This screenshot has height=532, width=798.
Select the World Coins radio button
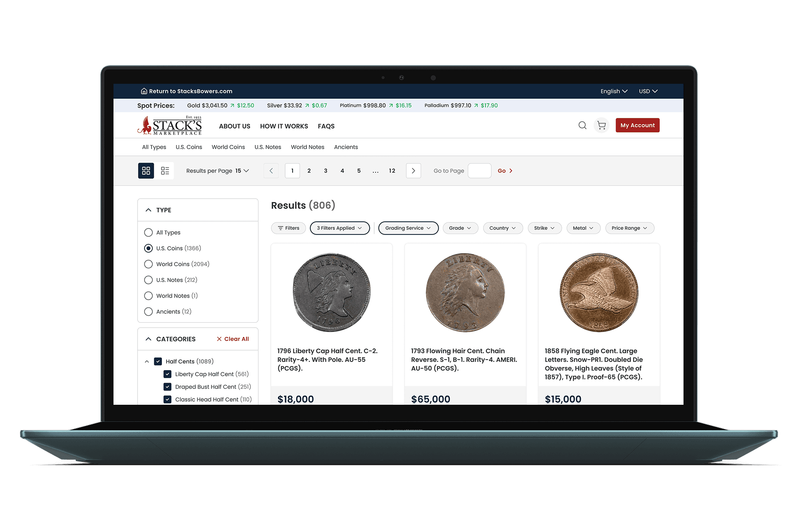148,264
